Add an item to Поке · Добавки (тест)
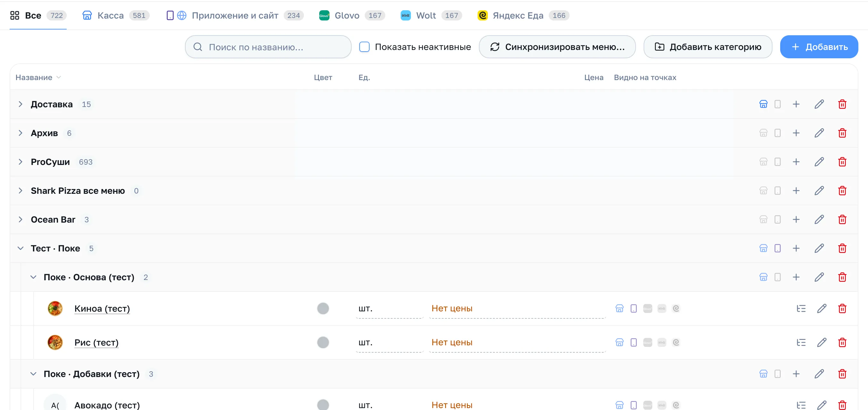 pyautogui.click(x=796, y=374)
